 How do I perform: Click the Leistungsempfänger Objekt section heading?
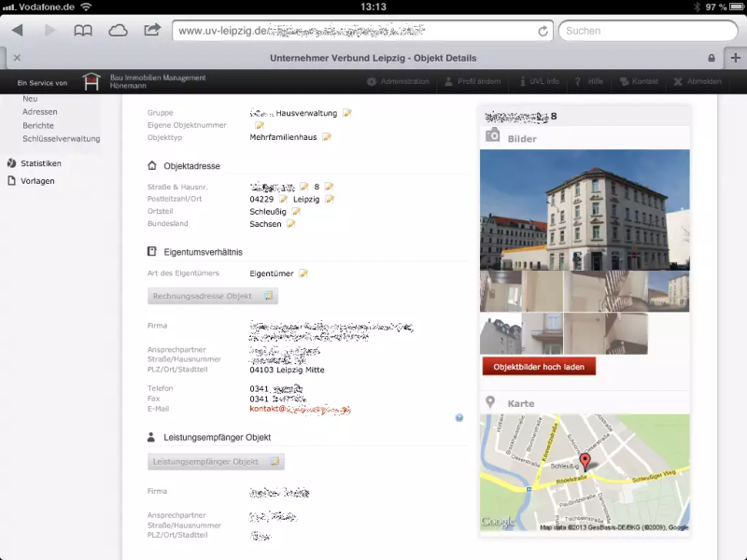tap(218, 437)
